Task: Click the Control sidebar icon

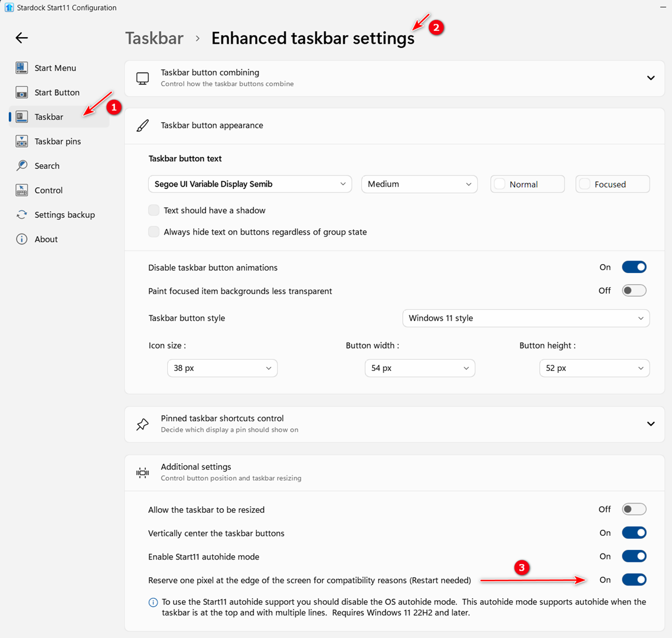Action: (22, 190)
